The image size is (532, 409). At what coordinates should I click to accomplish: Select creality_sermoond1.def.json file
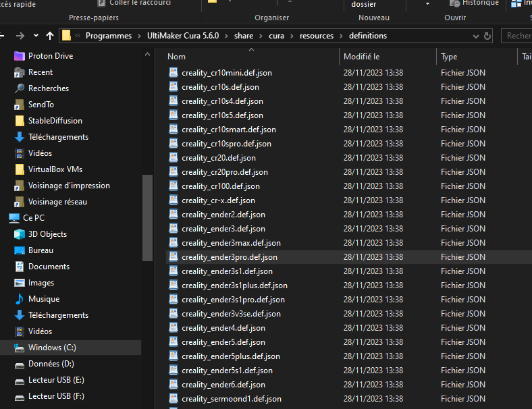click(232, 399)
